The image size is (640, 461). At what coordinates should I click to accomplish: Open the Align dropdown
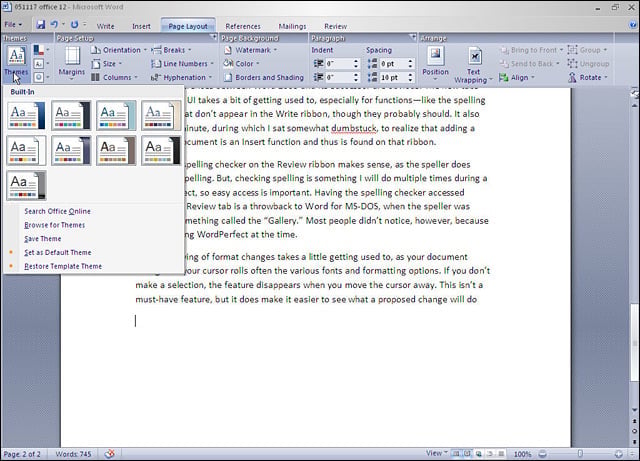pos(517,78)
